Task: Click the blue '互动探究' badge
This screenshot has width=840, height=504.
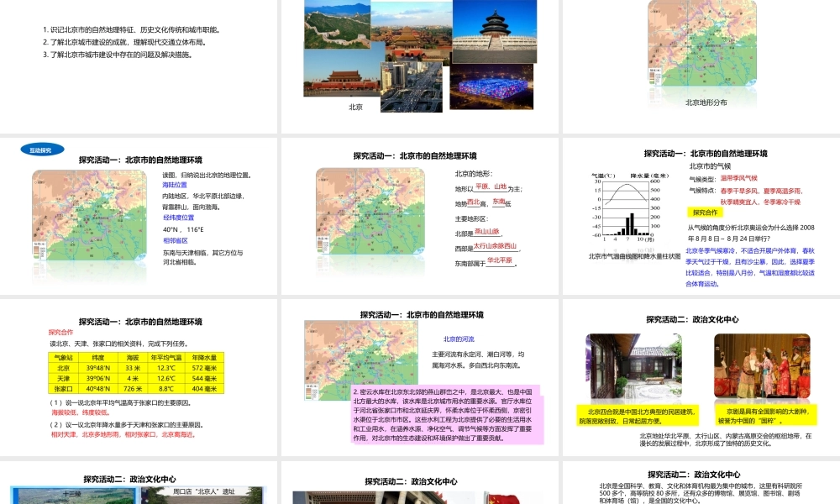Action: (42, 150)
